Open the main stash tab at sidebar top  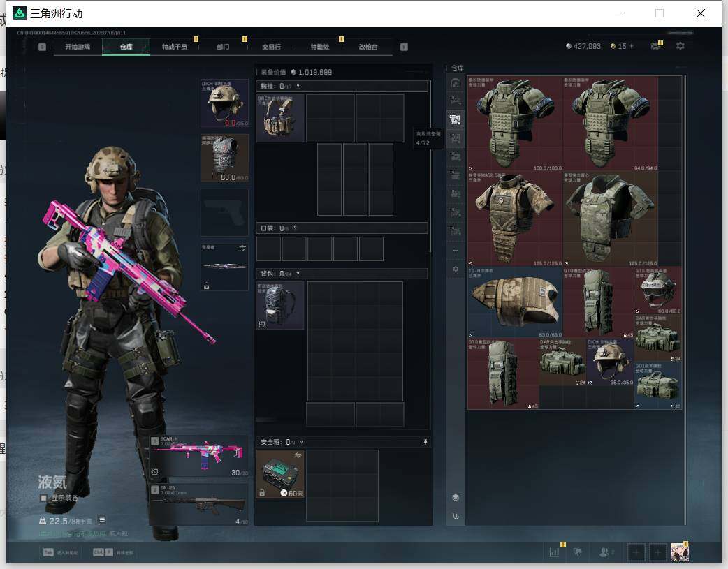(456, 83)
